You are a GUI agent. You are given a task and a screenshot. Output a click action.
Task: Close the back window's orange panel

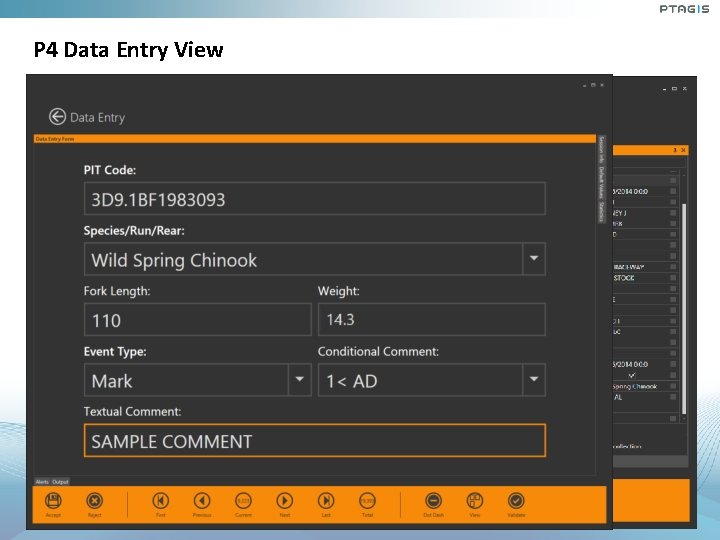point(683,150)
